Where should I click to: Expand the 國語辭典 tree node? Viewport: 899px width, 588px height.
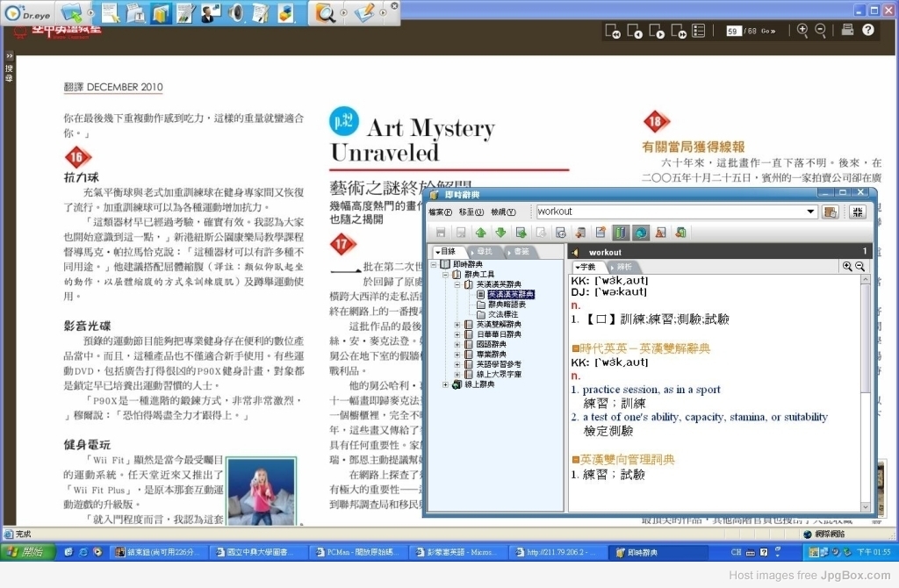coord(457,344)
